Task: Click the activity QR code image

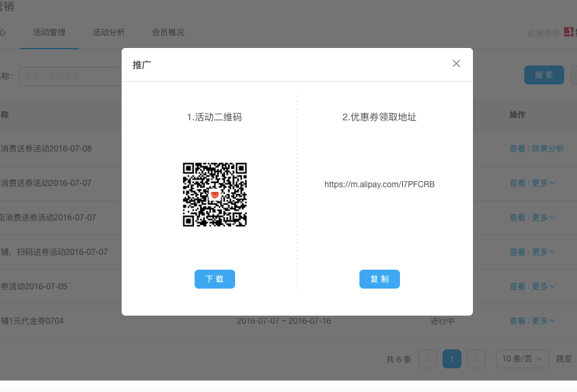Action: point(215,195)
